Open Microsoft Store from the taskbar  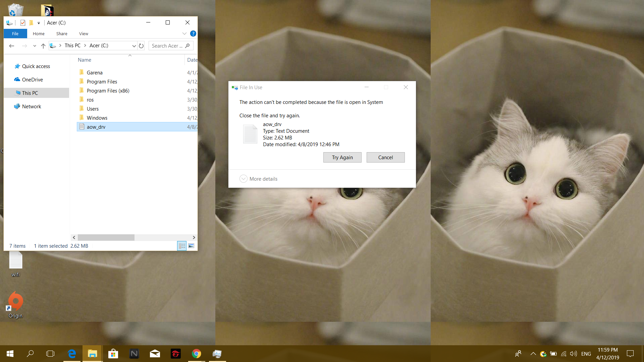[x=113, y=354]
